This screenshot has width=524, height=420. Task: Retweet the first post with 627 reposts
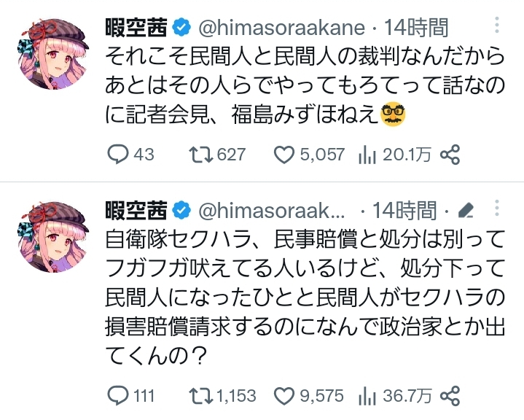click(x=199, y=155)
